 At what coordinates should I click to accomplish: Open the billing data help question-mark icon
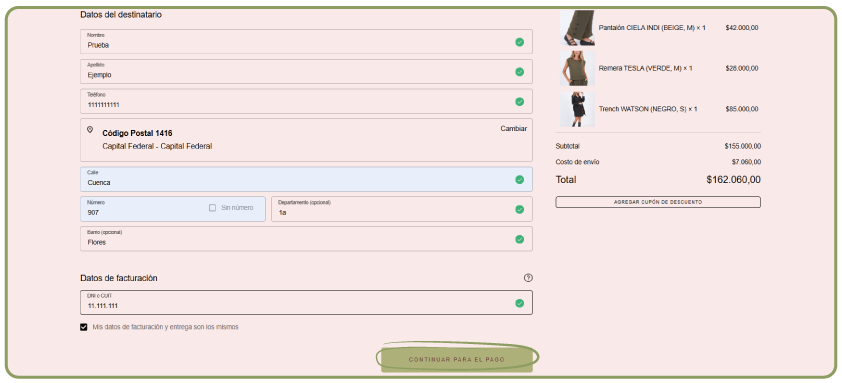(528, 278)
